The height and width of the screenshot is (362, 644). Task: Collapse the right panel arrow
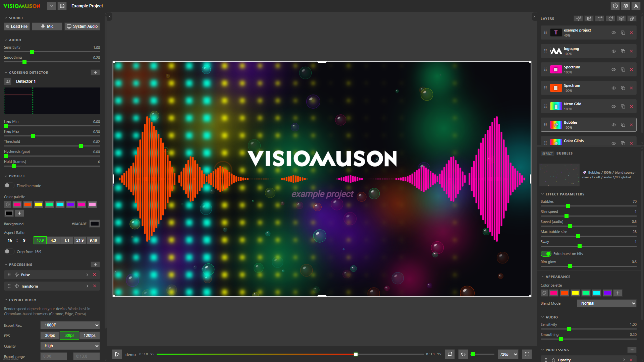click(534, 16)
